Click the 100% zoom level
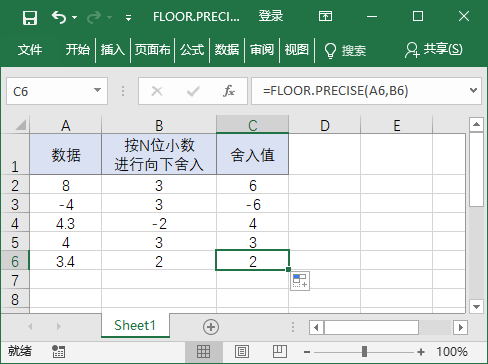This screenshot has width=488, height=364. click(x=452, y=352)
